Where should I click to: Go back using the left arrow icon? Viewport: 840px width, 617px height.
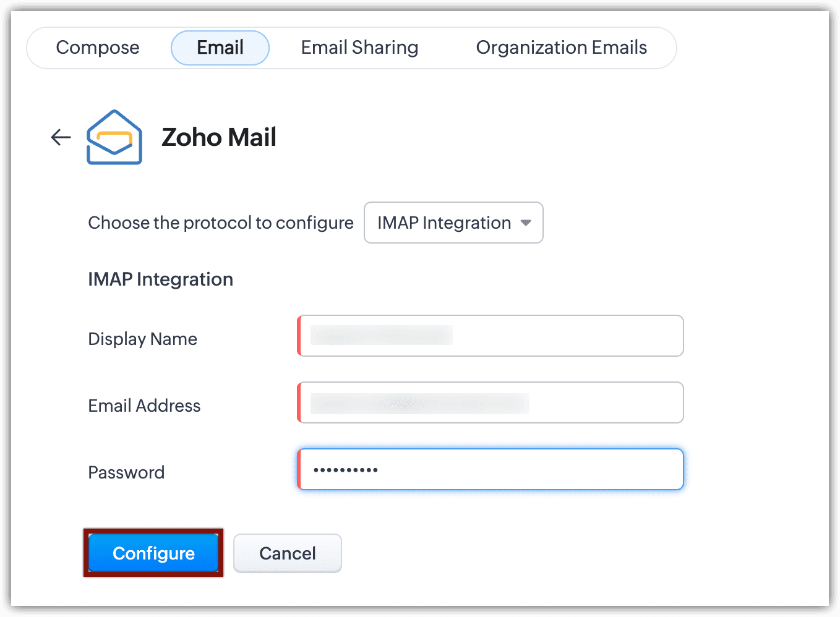(61, 137)
